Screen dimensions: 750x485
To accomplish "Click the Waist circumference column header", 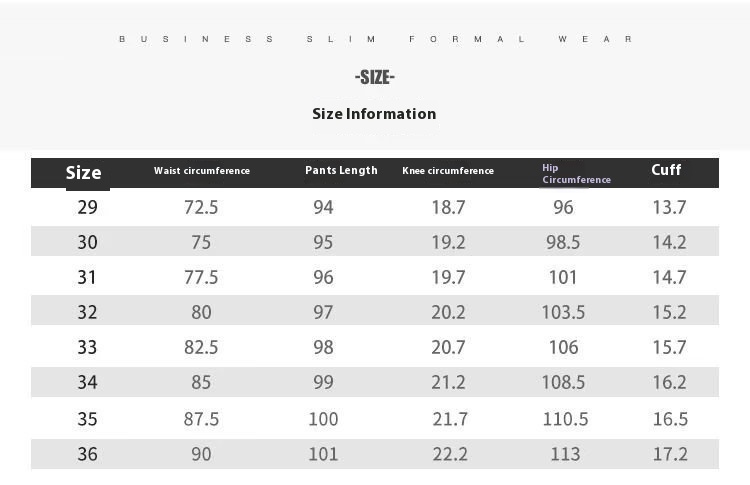I will click(202, 171).
